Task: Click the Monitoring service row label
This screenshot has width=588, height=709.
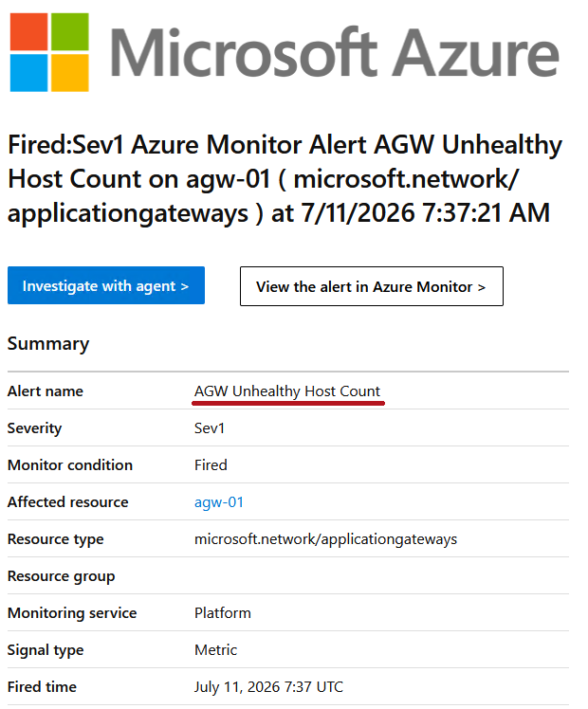Action: tap(72, 612)
